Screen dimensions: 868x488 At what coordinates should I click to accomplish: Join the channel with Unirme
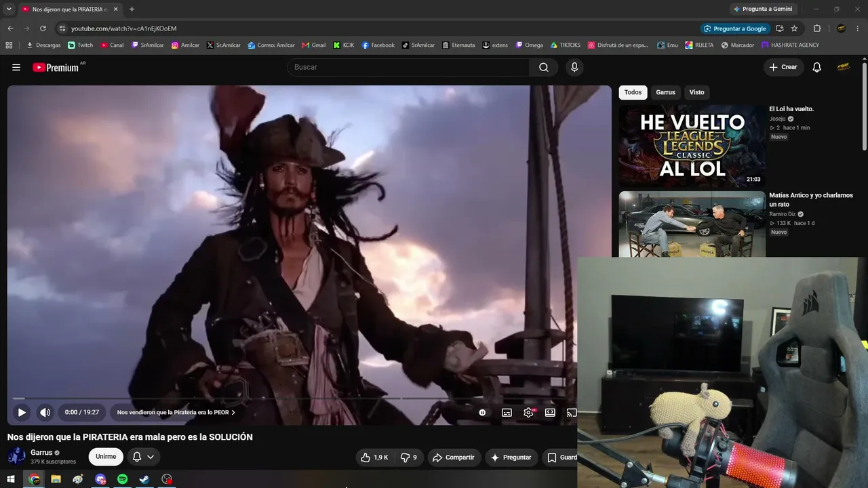pyautogui.click(x=106, y=457)
